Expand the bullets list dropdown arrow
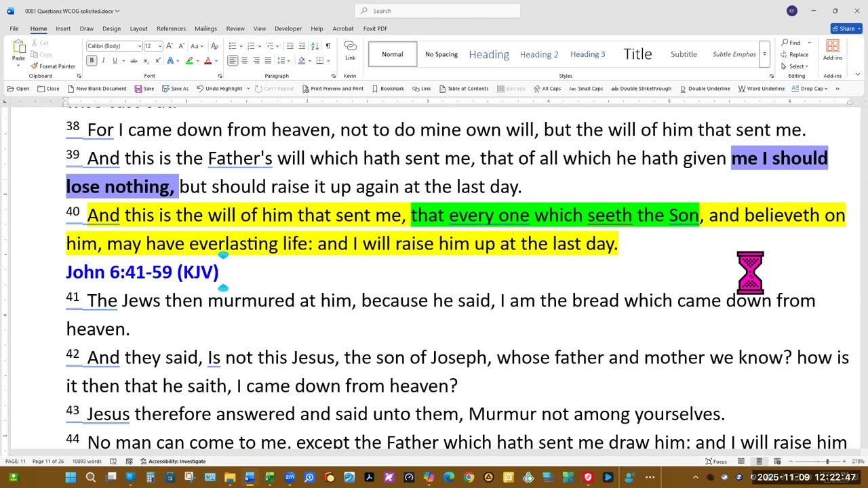868x488 pixels. [241, 46]
